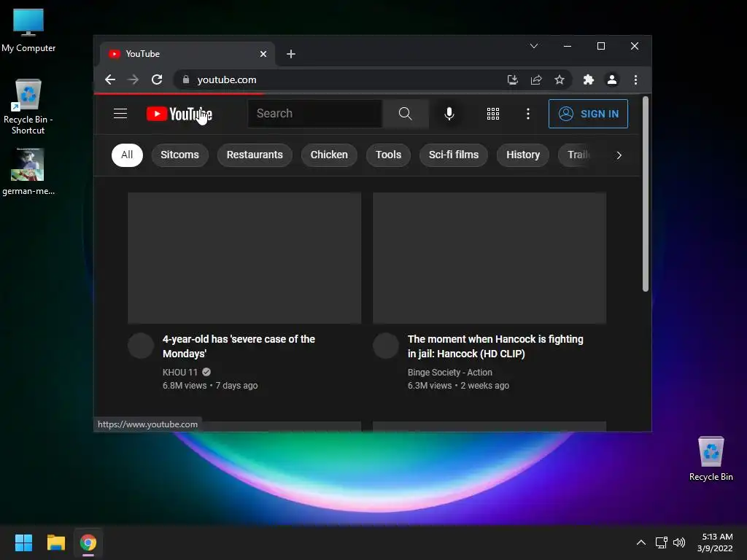Open YouTube settings three-dot menu
The height and width of the screenshot is (560, 747).
(x=528, y=113)
